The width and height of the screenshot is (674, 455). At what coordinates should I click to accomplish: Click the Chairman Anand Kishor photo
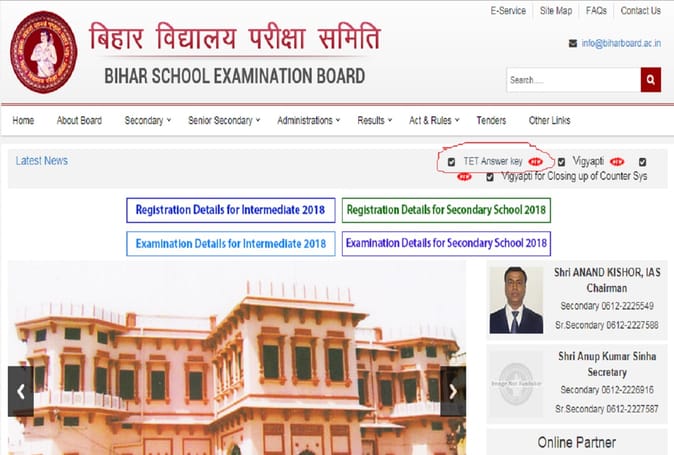(x=516, y=300)
